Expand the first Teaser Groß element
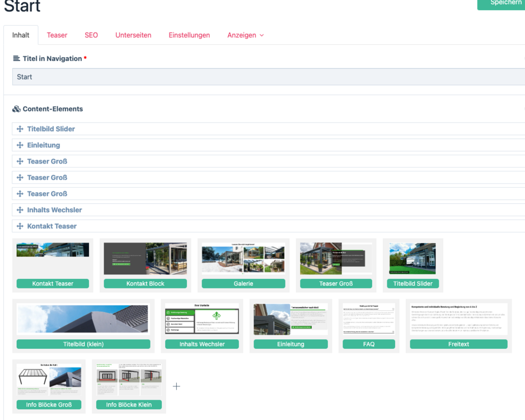This screenshot has height=420, width=525. tap(47, 161)
